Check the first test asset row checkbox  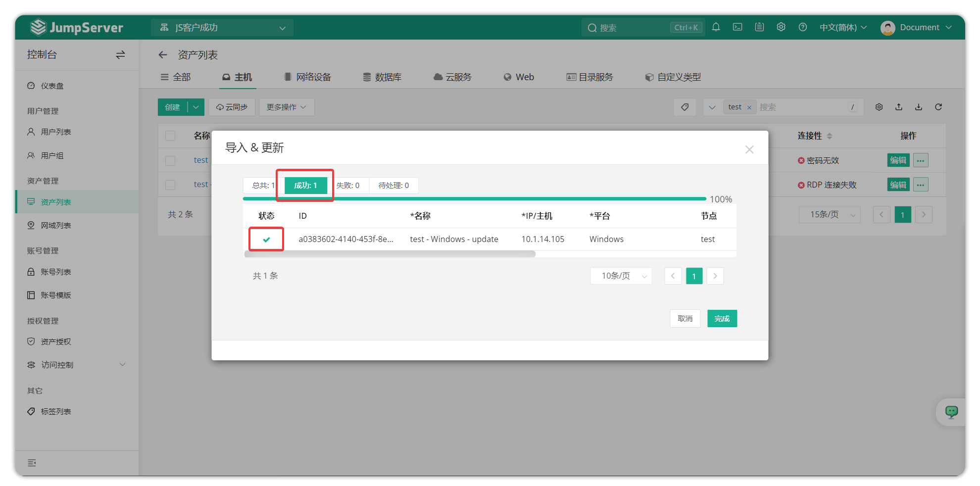tap(170, 160)
